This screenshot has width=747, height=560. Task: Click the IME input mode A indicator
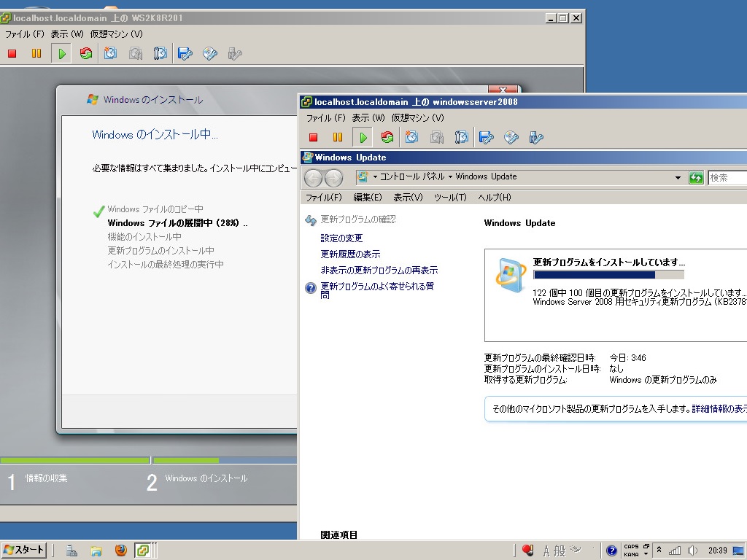(546, 551)
